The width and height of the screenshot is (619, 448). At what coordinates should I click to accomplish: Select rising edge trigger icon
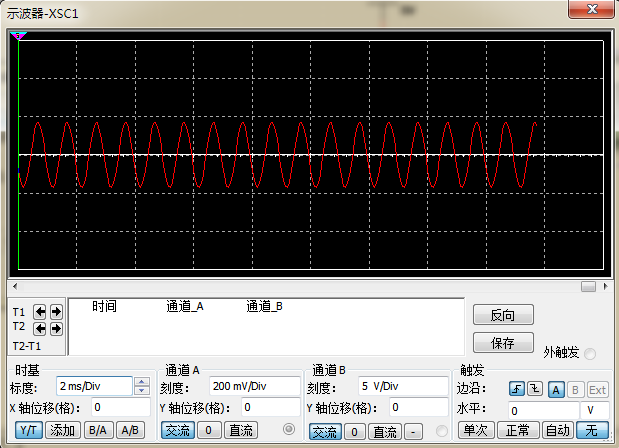click(x=516, y=390)
